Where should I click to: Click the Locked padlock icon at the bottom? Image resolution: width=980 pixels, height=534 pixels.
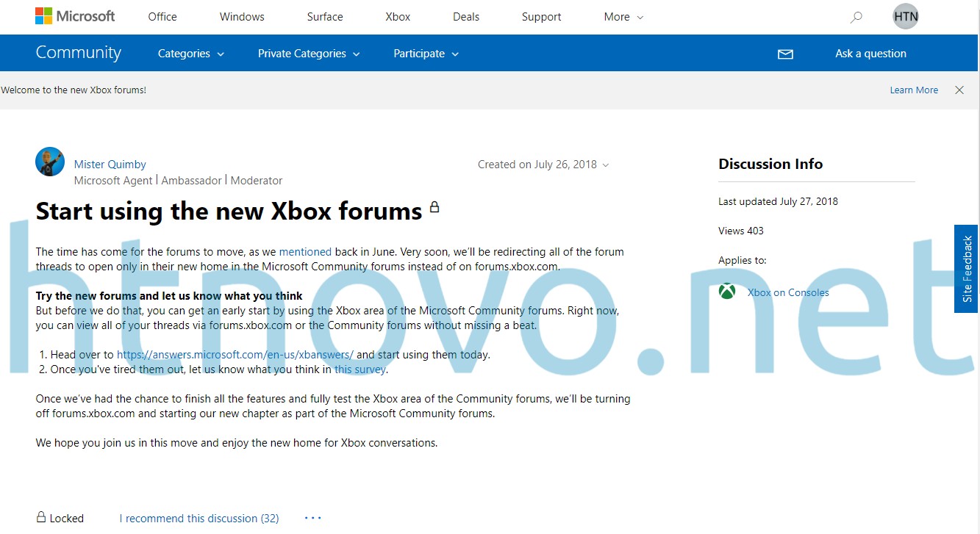pyautogui.click(x=40, y=517)
